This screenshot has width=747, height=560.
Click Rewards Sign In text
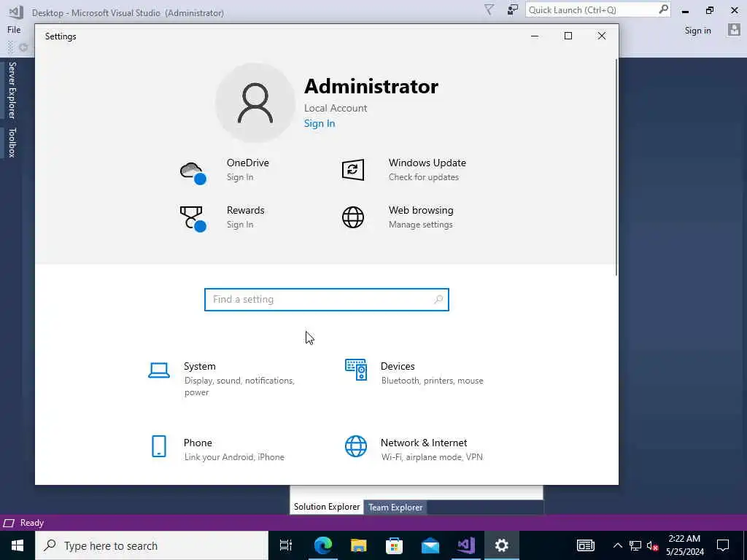(x=240, y=225)
